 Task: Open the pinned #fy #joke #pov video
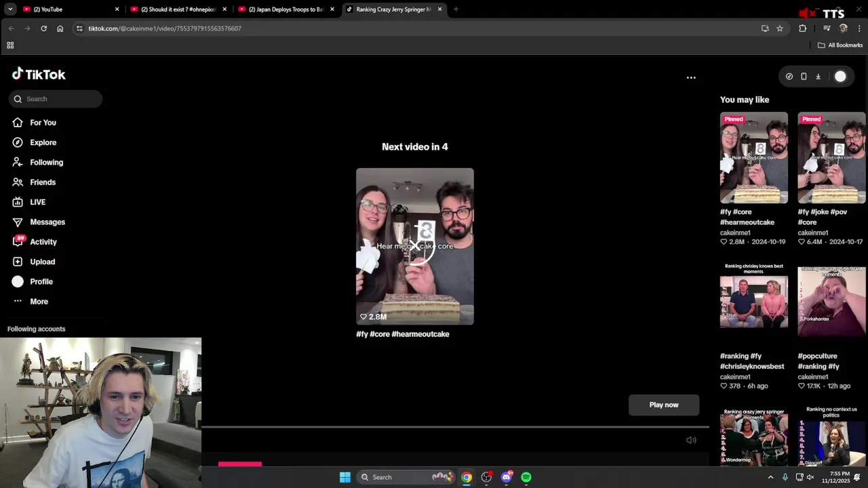pyautogui.click(x=831, y=158)
